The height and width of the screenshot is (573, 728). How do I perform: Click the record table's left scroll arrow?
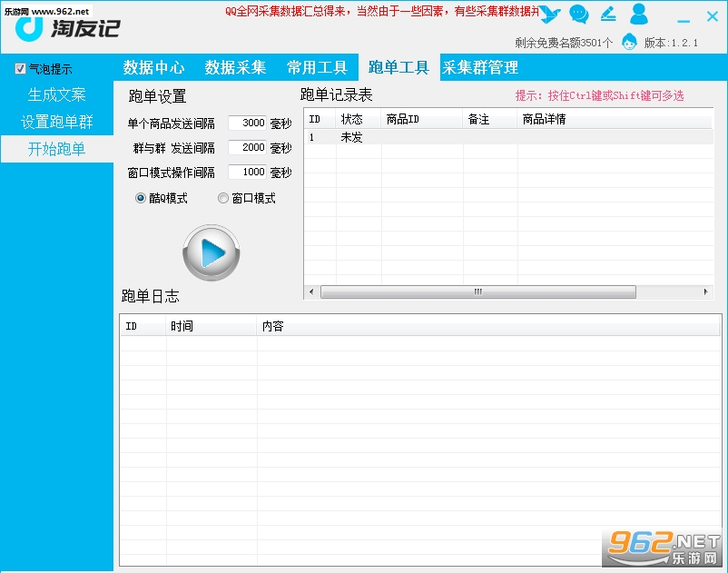(311, 291)
